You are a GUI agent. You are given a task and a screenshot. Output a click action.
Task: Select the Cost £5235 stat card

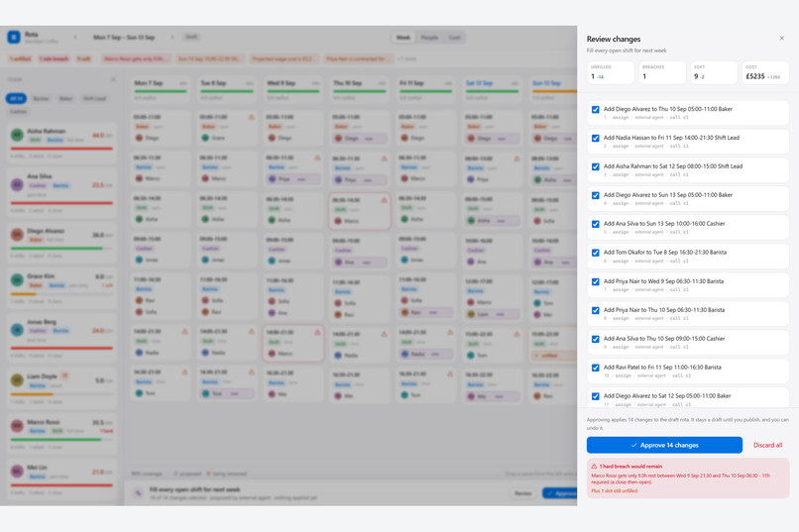point(765,72)
